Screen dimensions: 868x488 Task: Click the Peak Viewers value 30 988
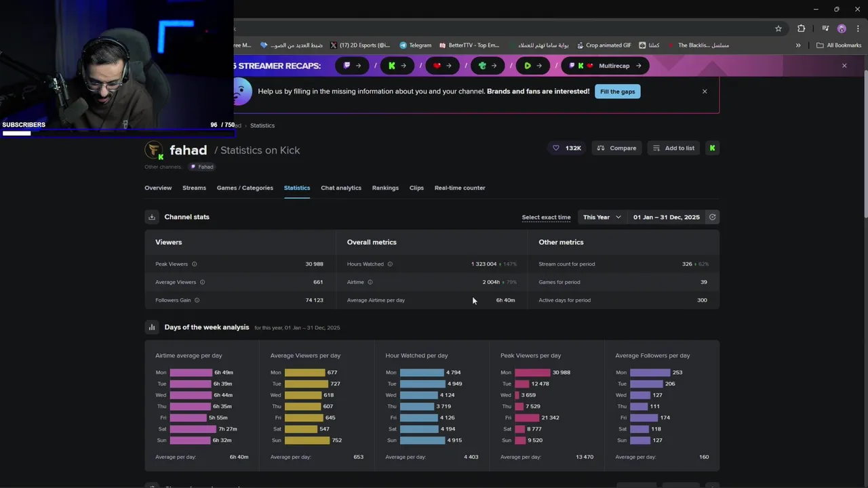[314, 264]
